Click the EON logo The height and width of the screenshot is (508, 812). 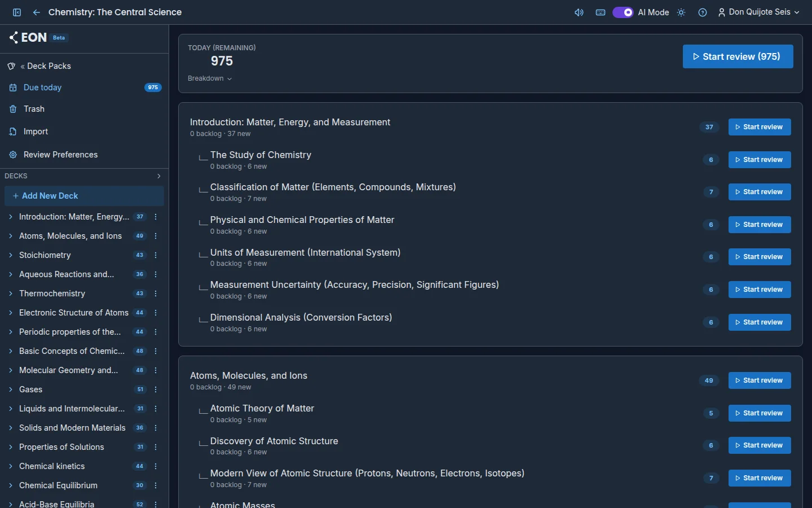coord(28,38)
